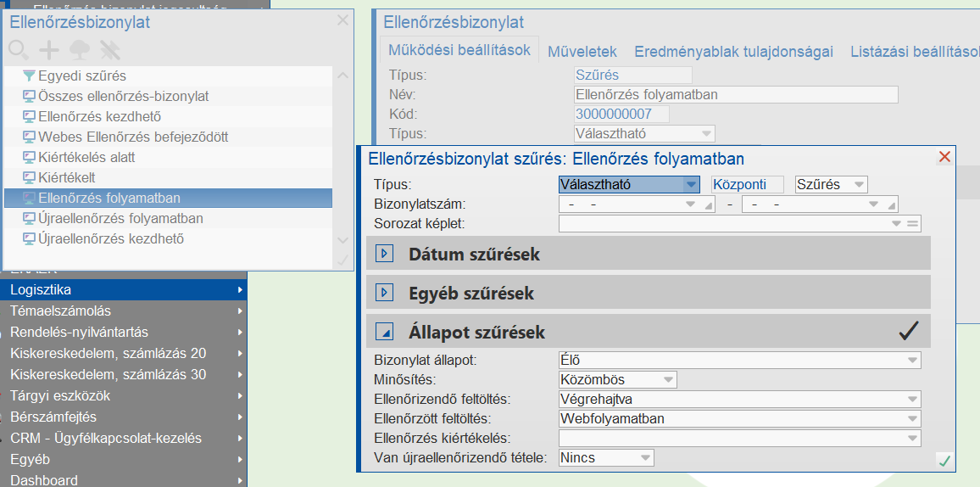Close the left Ellenőrzésbizonylat list panel

pos(342,20)
